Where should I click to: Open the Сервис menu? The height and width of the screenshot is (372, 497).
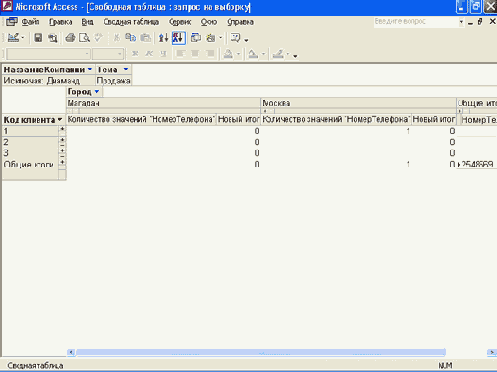[180, 22]
